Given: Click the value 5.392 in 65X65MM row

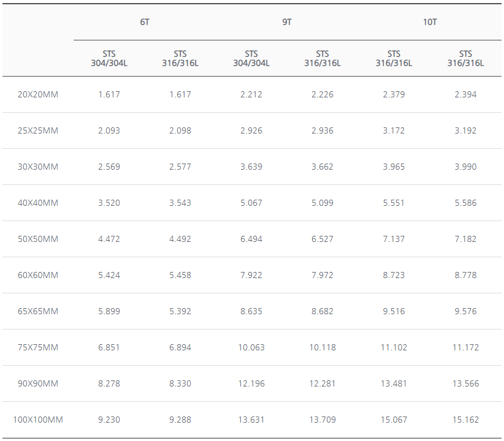Looking at the screenshot, I should pos(180,311).
